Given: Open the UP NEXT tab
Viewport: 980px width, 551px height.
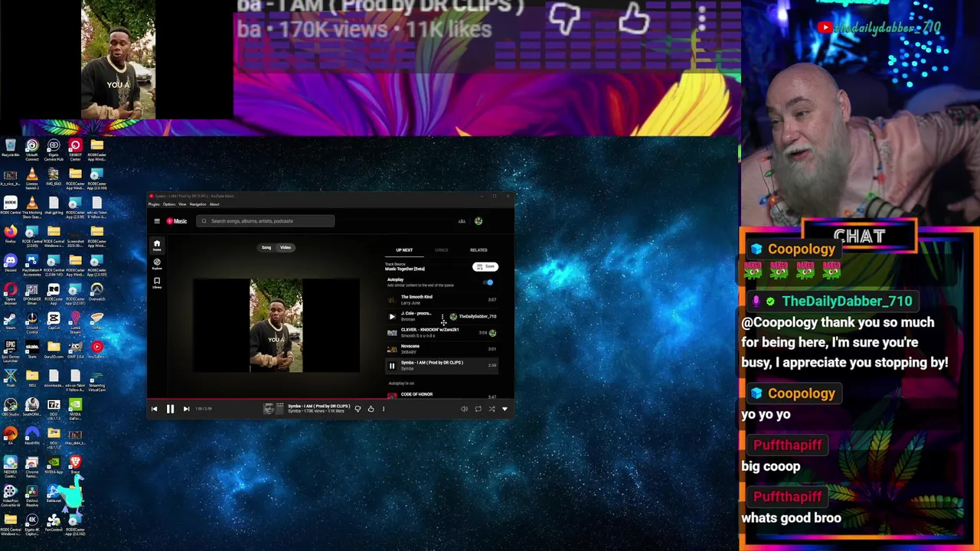Looking at the screenshot, I should (404, 250).
